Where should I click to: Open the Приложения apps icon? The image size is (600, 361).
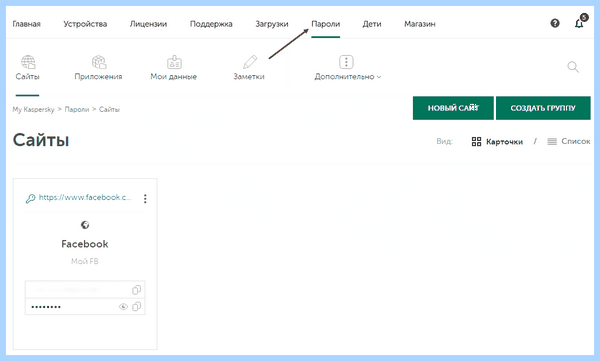[99, 62]
